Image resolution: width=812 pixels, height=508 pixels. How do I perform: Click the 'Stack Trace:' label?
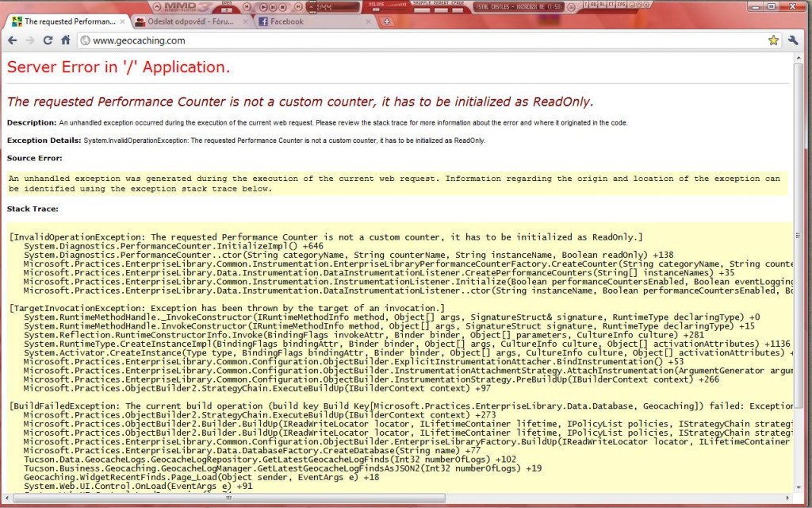(33, 209)
